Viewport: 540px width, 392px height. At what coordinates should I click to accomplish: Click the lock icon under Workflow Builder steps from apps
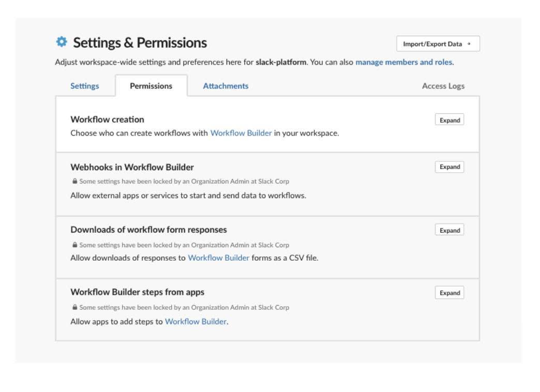tap(74, 306)
